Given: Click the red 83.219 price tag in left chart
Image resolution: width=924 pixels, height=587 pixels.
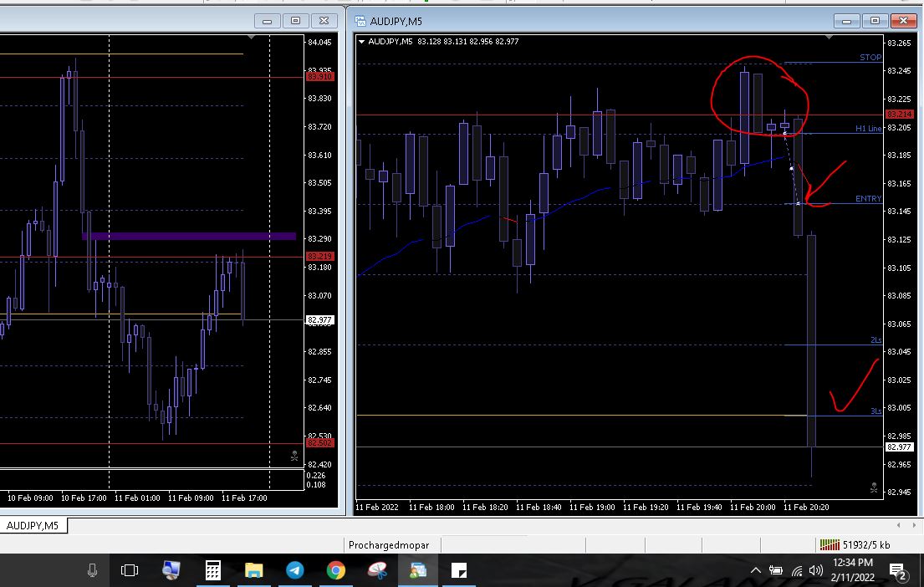Looking at the screenshot, I should pyautogui.click(x=320, y=257).
